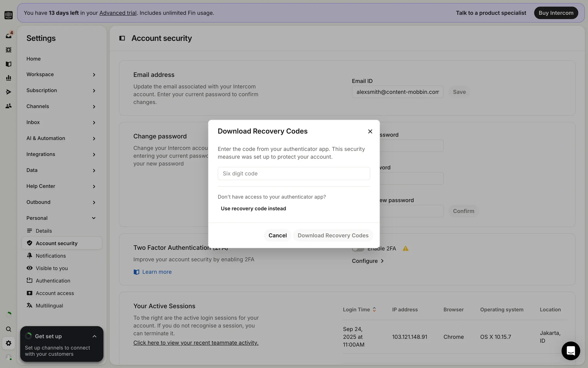Open the Knowledge book icon in rail
This screenshot has width=588, height=368.
point(9,64)
